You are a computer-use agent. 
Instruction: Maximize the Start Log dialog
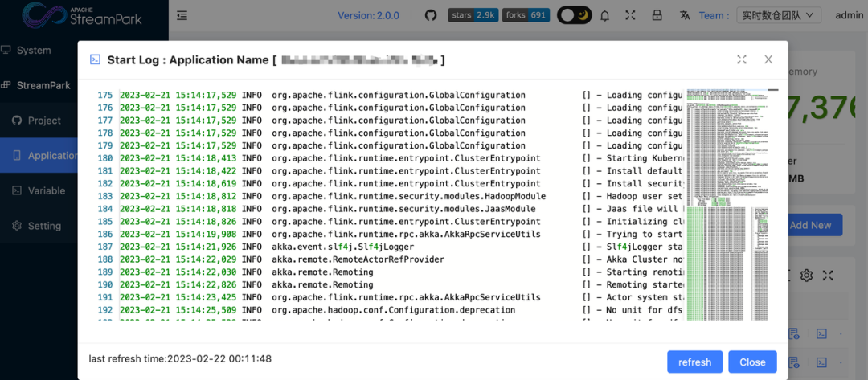[x=742, y=59]
